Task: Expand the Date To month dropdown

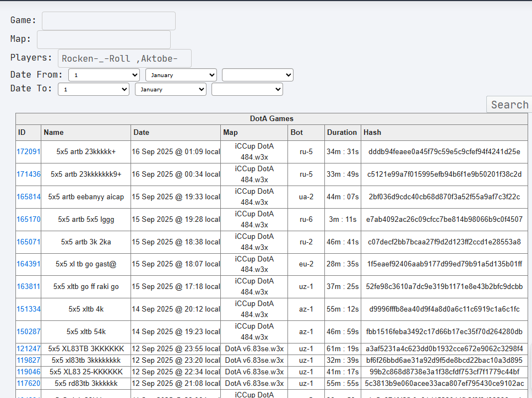Action: [x=171, y=90]
